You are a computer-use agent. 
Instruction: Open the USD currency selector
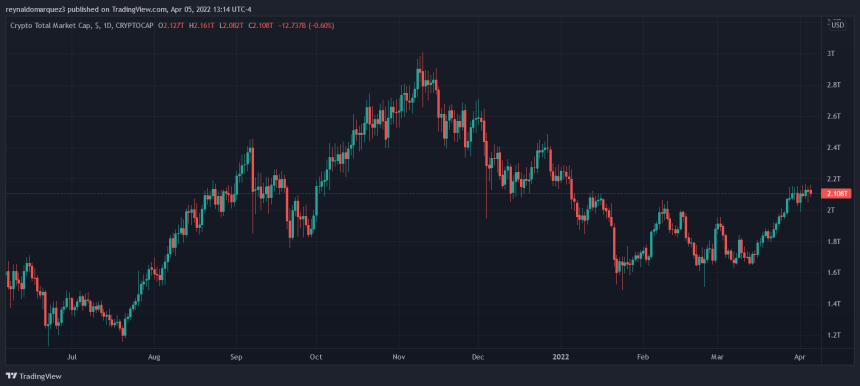tap(837, 25)
